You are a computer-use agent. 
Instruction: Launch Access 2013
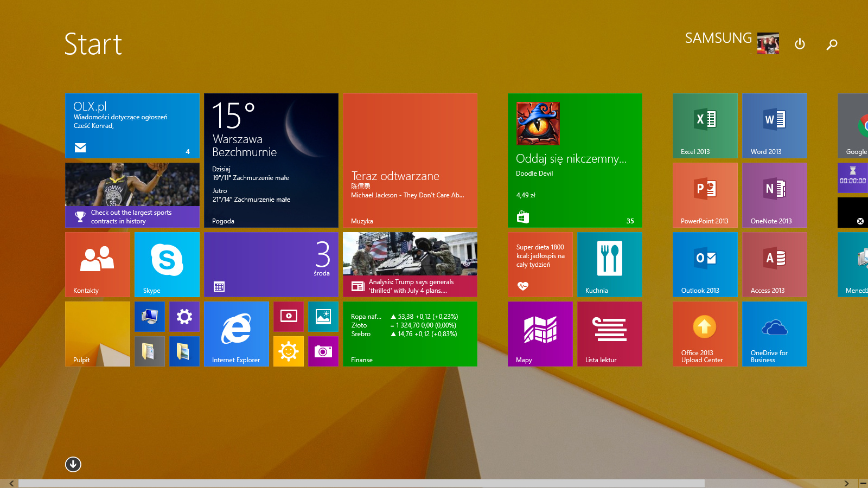point(775,265)
